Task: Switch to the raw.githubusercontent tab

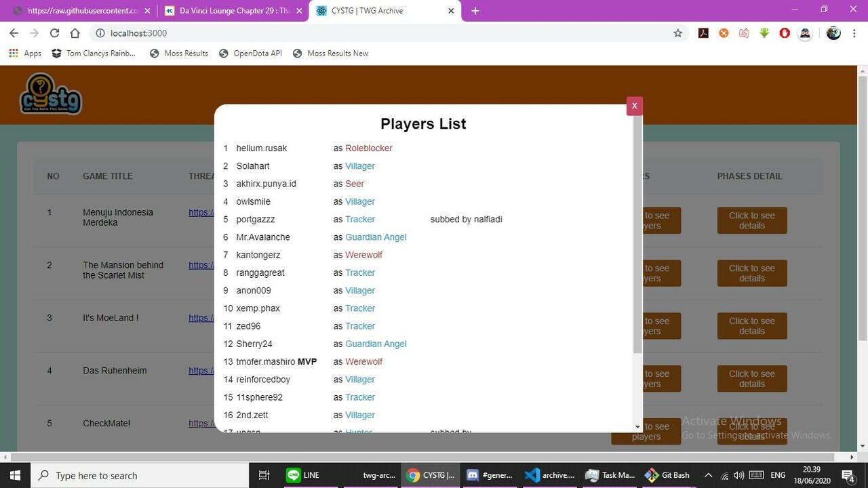Action: click(81, 11)
